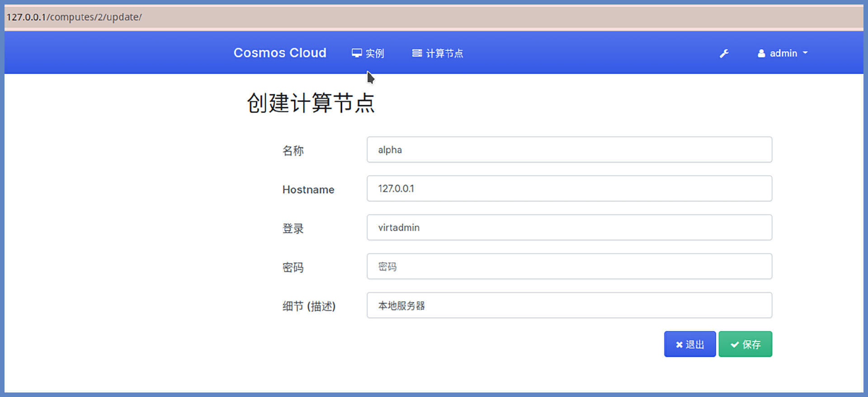
Task: Click the monitor icon beside 实例
Action: click(x=357, y=53)
